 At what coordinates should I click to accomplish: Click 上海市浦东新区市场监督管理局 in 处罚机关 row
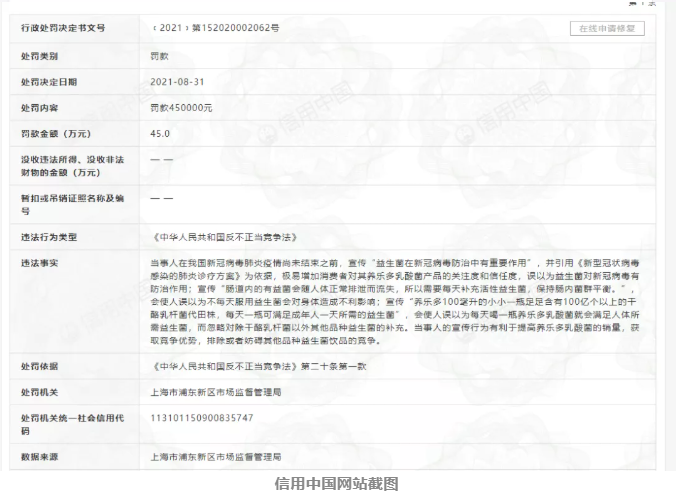click(x=216, y=392)
